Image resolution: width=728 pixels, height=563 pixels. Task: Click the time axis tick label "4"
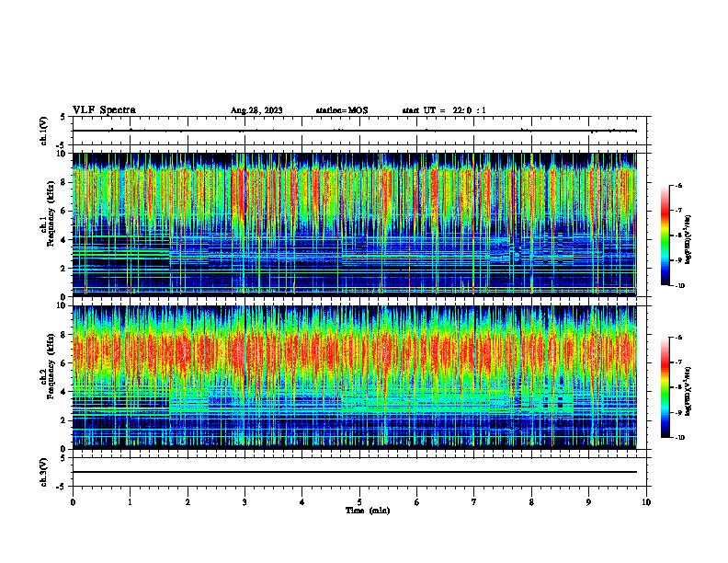[302, 502]
